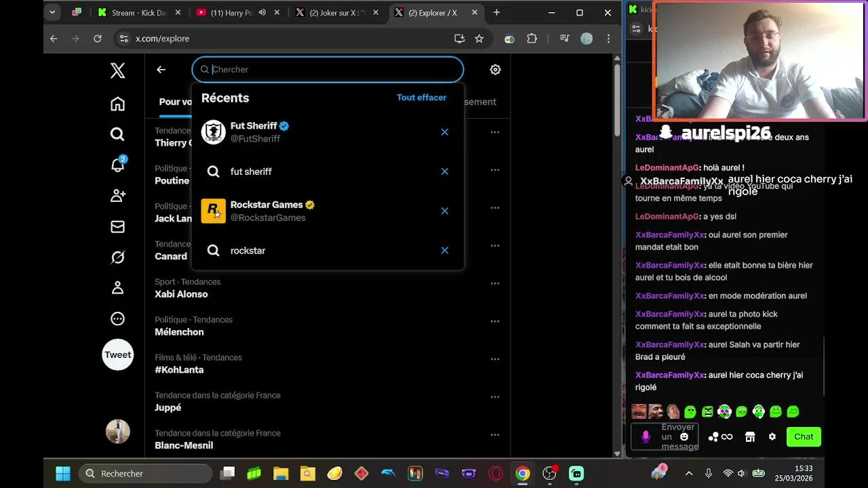Bookmark this page with the star
Image resolution: width=868 pixels, height=488 pixels.
(479, 39)
